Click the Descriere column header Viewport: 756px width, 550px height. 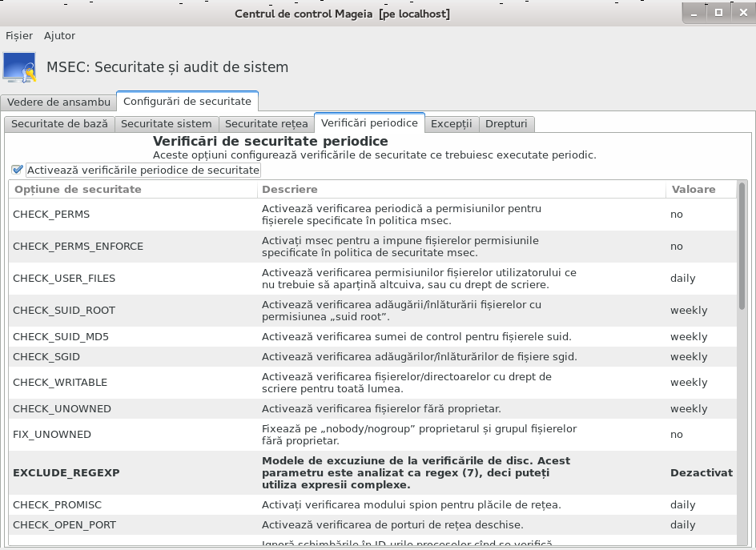pos(462,190)
